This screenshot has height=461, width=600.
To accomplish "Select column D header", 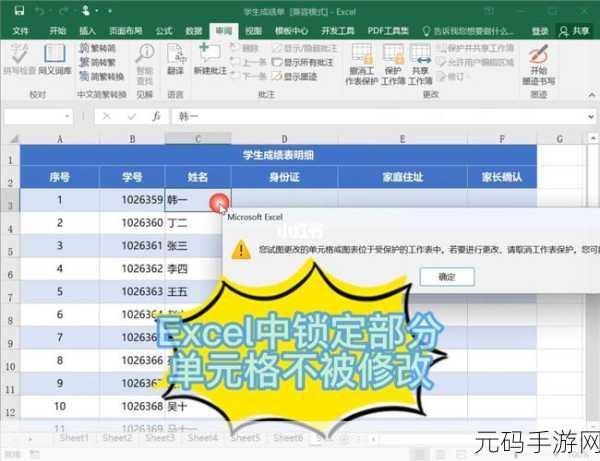I will coord(284,139).
